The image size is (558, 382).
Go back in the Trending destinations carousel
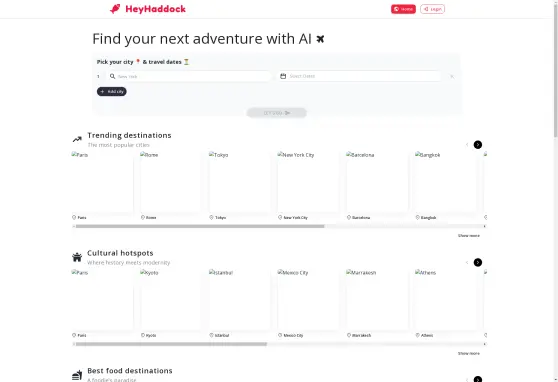point(467,145)
